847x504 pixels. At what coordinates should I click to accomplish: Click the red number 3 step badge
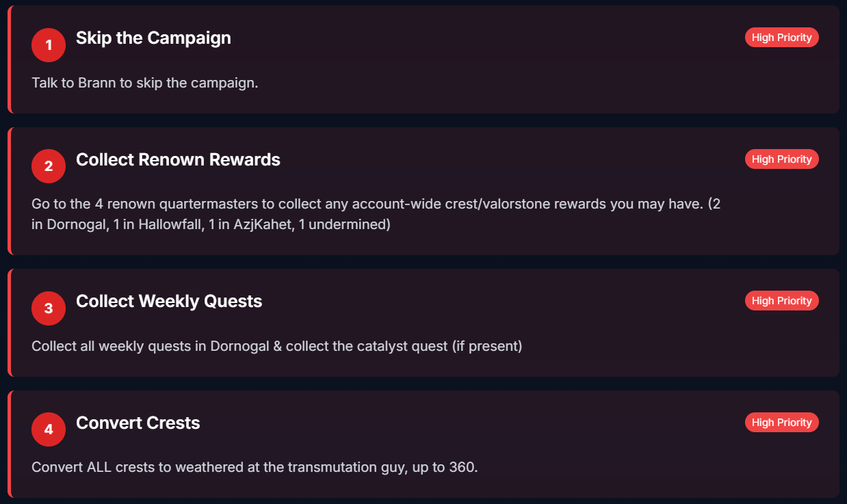coord(49,308)
